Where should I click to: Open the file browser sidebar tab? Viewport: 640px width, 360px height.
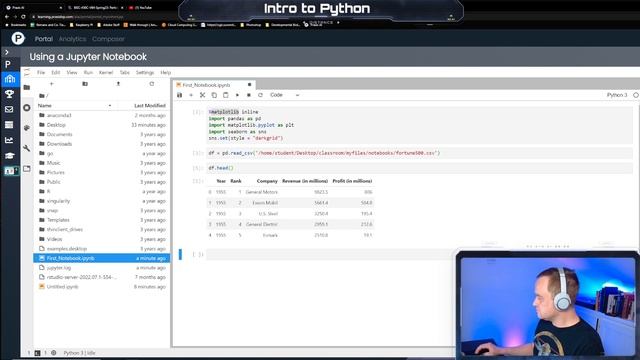click(x=27, y=87)
